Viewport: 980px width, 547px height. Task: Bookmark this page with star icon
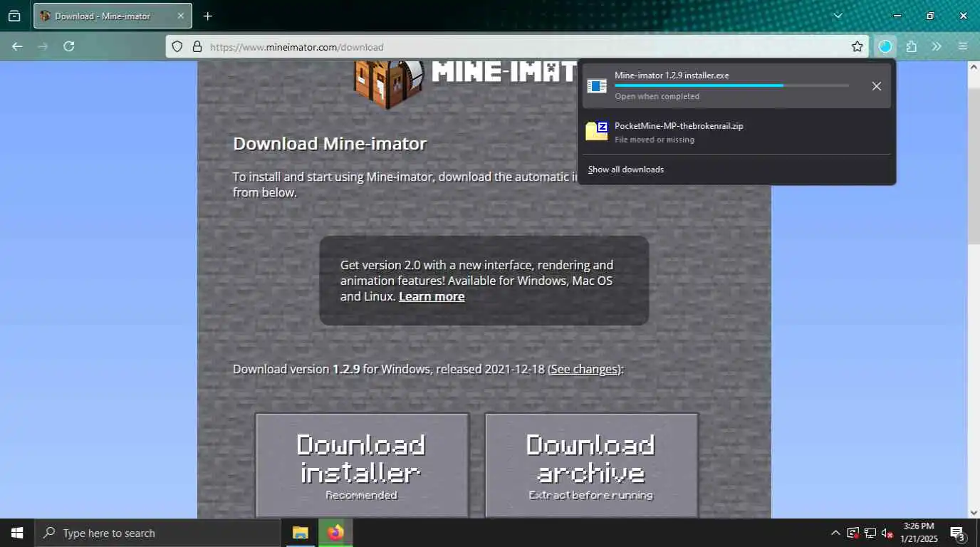click(857, 47)
